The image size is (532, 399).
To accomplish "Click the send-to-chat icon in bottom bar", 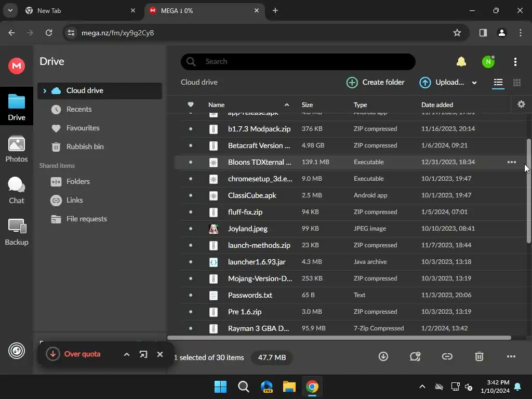I will [x=415, y=356].
